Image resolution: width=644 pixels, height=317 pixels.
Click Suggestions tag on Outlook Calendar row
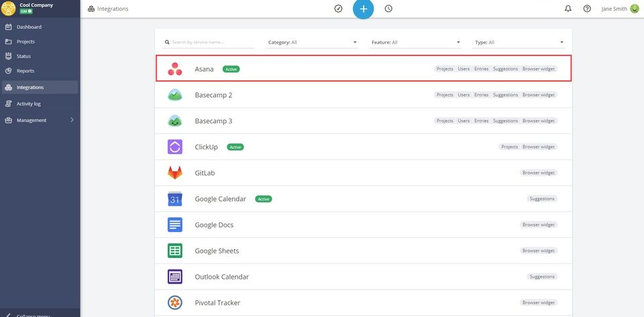(x=542, y=276)
